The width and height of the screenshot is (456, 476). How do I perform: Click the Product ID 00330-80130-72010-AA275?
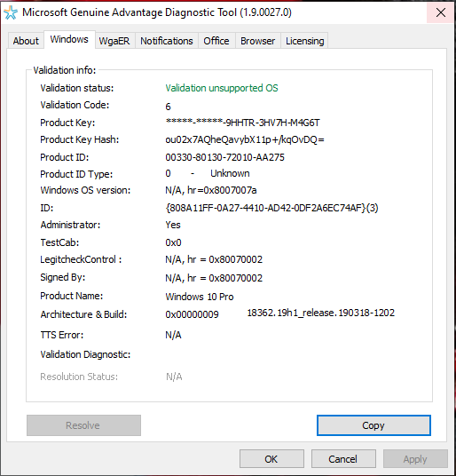[225, 157]
